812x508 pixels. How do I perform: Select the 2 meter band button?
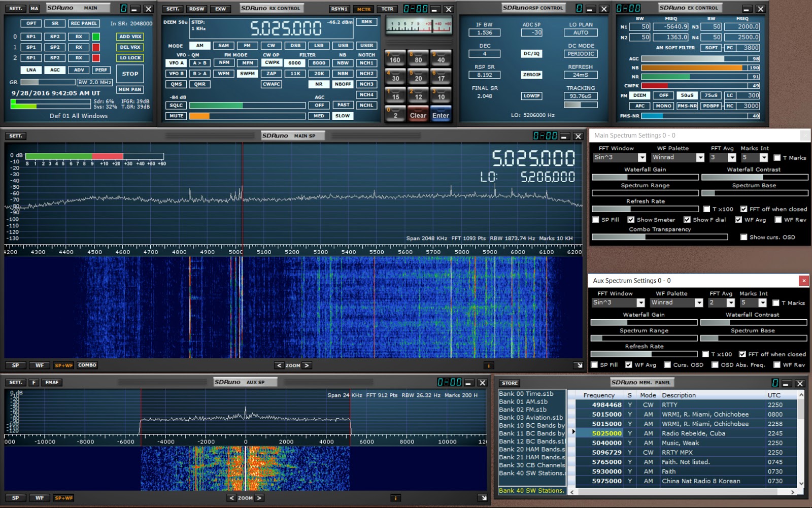click(x=395, y=114)
